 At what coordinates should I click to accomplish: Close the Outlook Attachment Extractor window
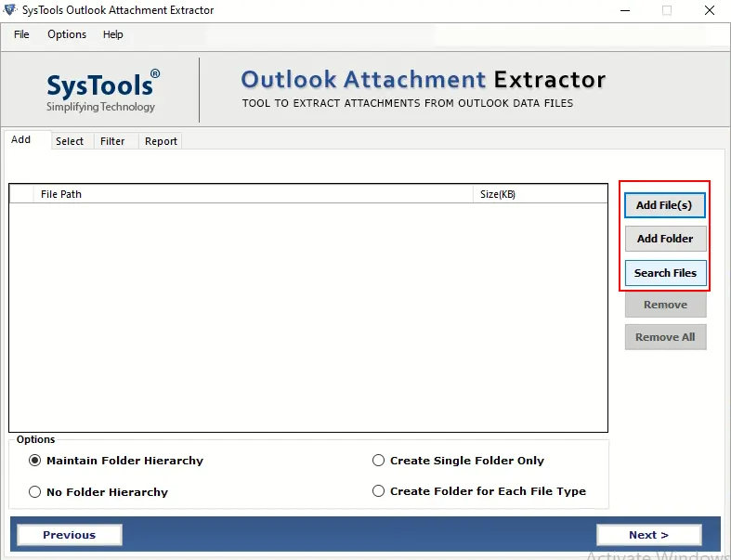click(710, 10)
